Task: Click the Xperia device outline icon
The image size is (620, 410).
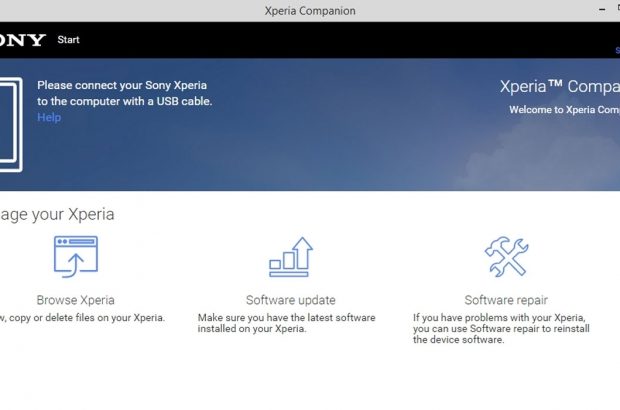Action: pyautogui.click(x=11, y=125)
